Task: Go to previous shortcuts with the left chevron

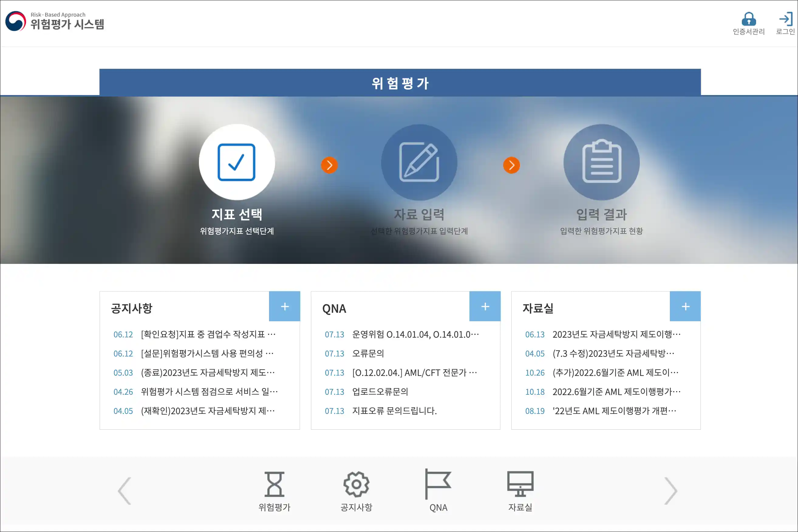Action: tap(124, 491)
